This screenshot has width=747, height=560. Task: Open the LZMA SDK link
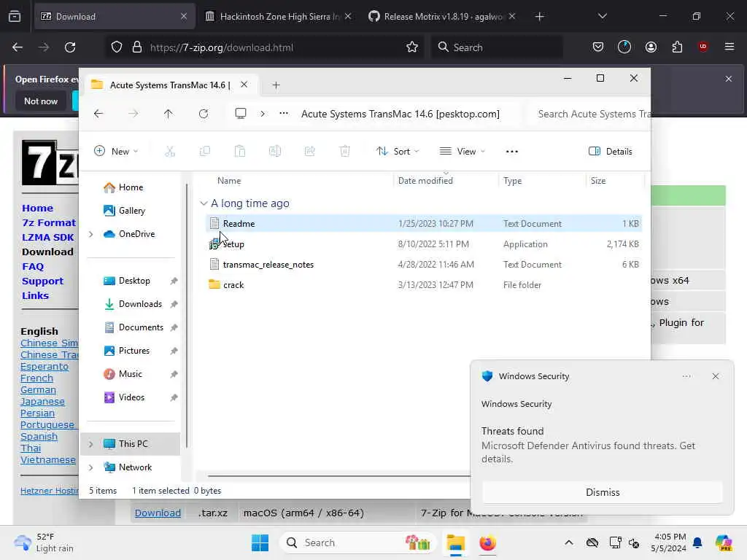(47, 237)
